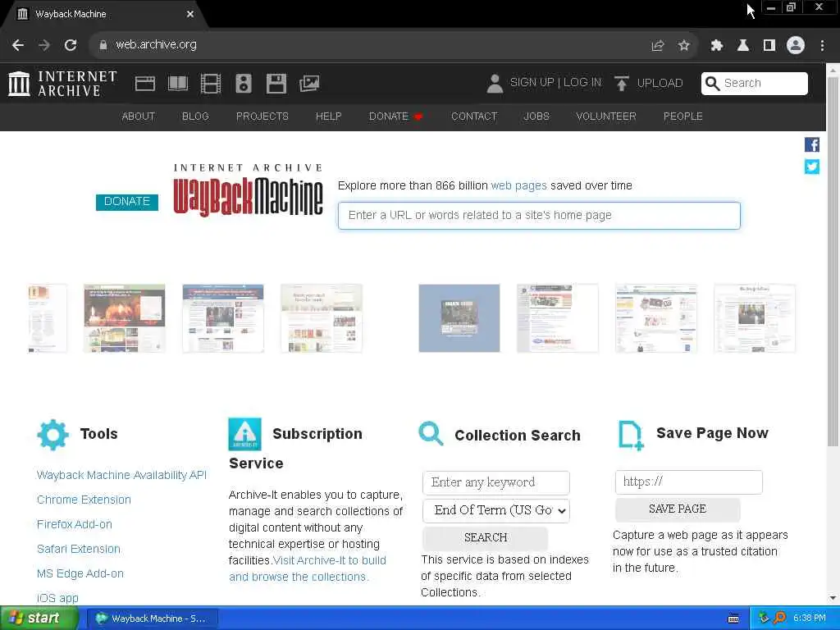Screen dimensions: 840x630
Task: Click the collection SEARCH button
Action: [x=486, y=538]
